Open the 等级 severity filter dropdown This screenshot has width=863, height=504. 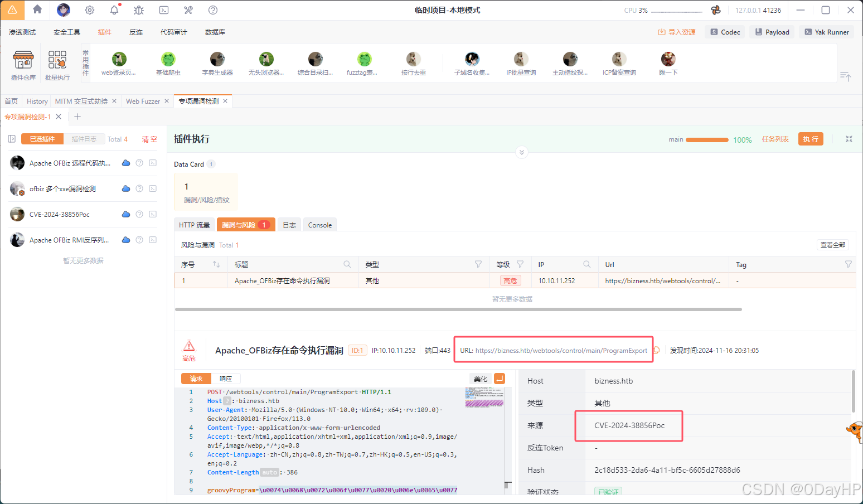pos(520,264)
